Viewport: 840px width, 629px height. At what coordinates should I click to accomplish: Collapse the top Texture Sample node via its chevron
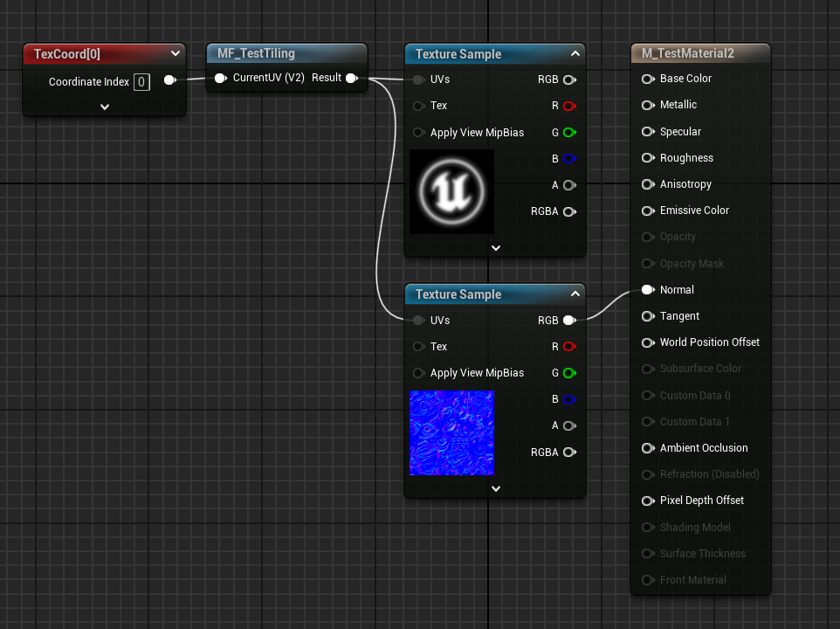tap(575, 53)
